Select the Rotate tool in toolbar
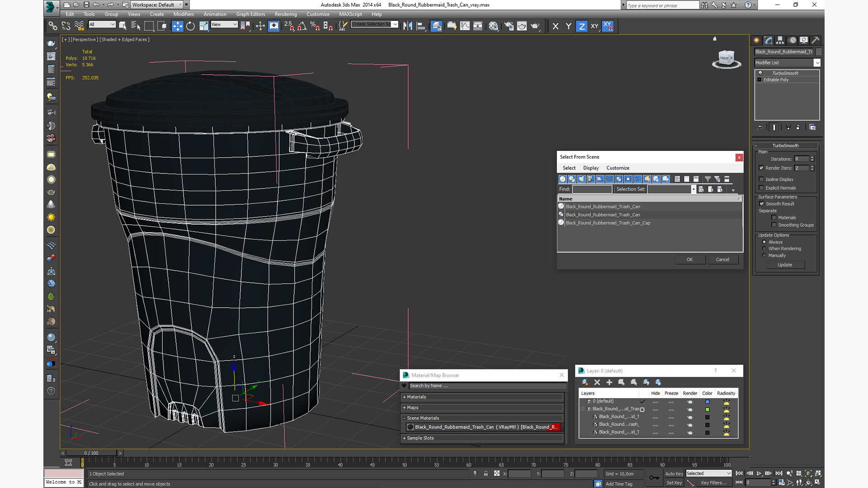This screenshot has height=488, width=868. coord(190,26)
